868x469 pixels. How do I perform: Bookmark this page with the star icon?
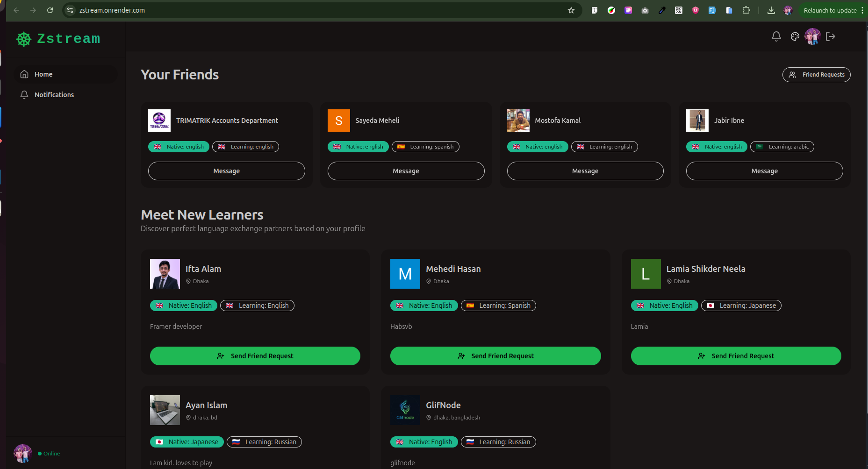(x=571, y=10)
